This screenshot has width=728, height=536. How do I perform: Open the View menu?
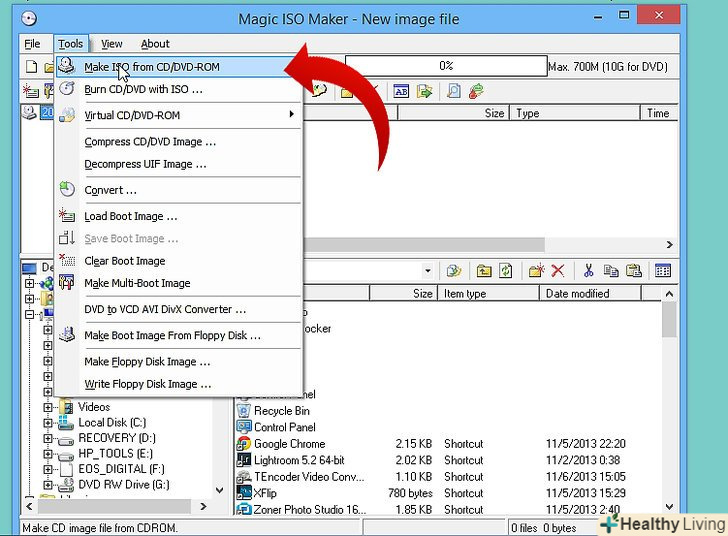point(112,44)
